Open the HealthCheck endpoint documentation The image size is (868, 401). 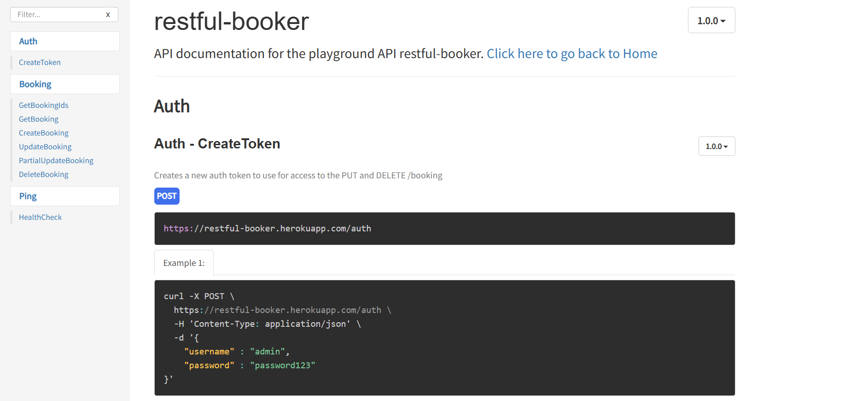click(x=40, y=217)
